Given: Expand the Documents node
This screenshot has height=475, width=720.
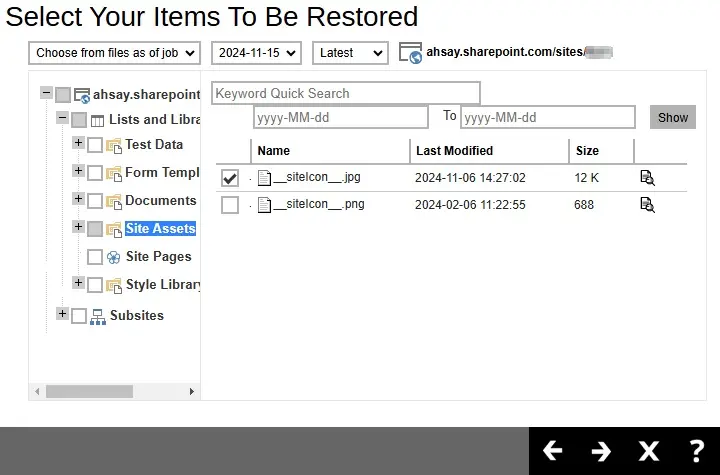Looking at the screenshot, I should pos(78,199).
